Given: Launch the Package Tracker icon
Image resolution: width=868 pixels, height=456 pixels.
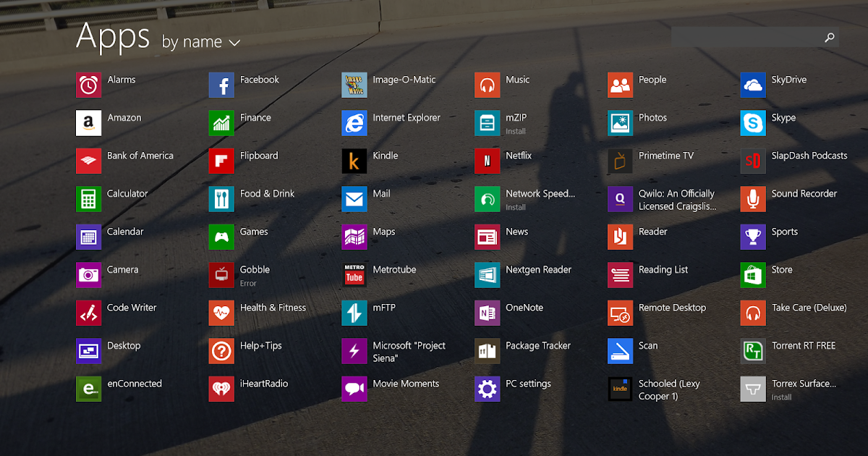Looking at the screenshot, I should click(x=487, y=351).
